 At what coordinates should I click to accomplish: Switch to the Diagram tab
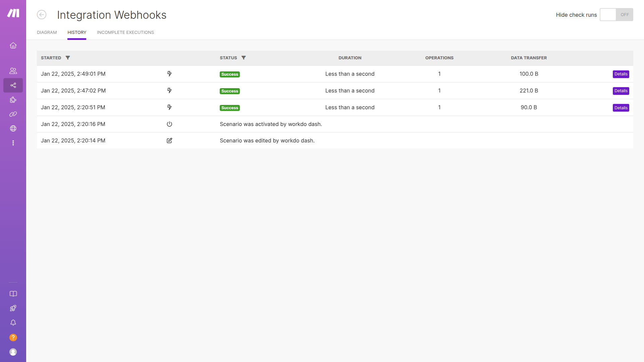47,33
